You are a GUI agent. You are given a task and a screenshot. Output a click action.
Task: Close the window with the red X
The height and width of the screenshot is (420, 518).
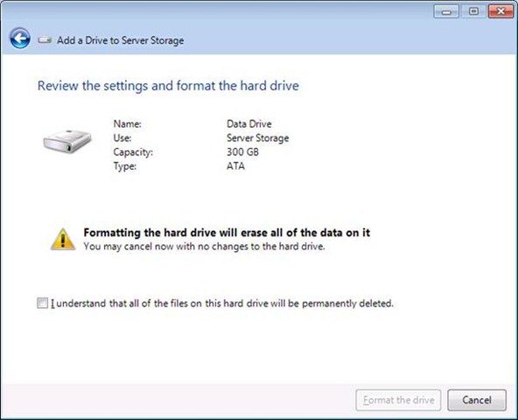[x=500, y=11]
